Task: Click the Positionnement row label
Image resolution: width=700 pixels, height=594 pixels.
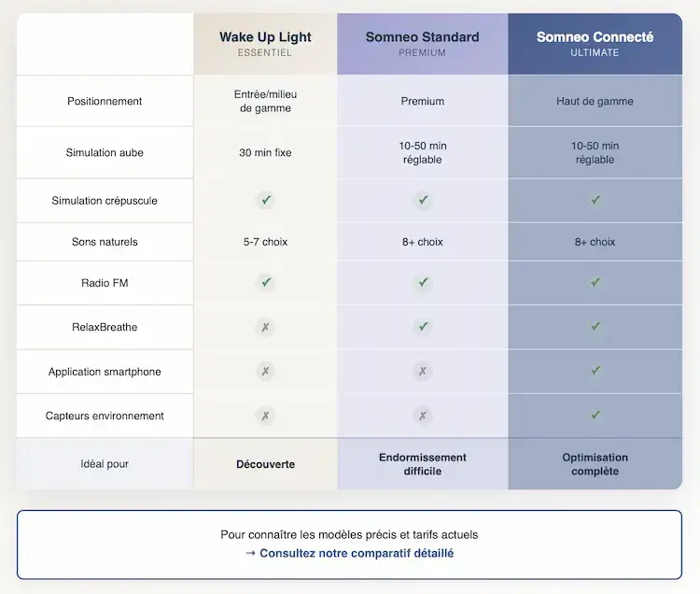Action: coord(105,101)
